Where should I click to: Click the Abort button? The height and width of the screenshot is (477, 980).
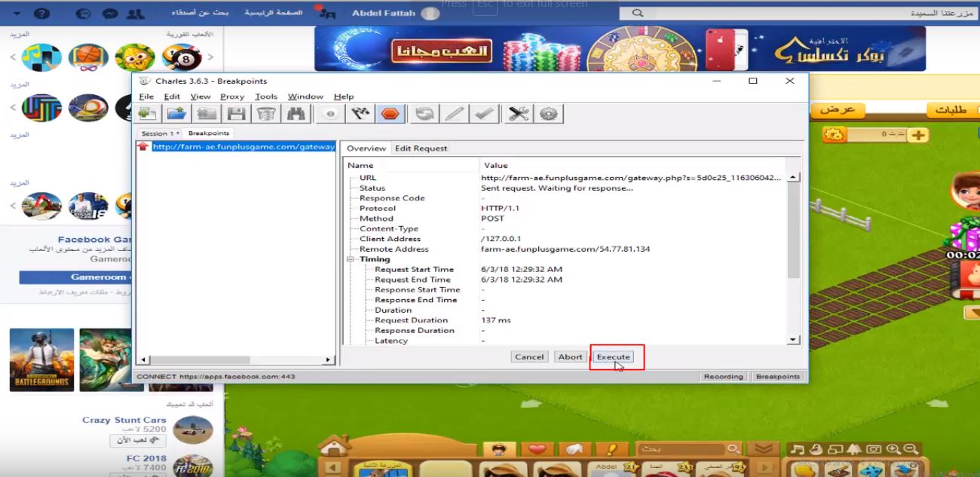[570, 357]
